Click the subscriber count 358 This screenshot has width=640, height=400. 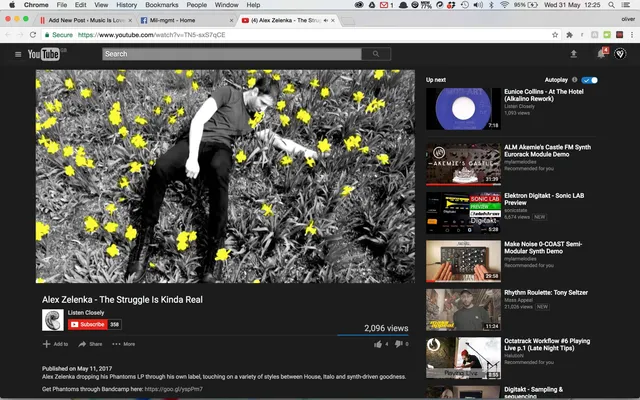pos(115,324)
